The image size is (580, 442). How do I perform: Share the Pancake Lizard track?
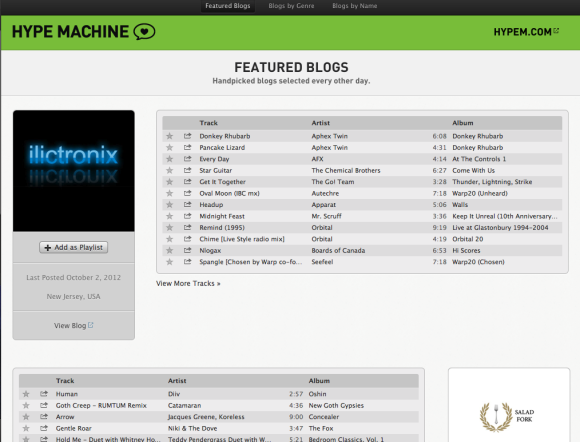188,147
